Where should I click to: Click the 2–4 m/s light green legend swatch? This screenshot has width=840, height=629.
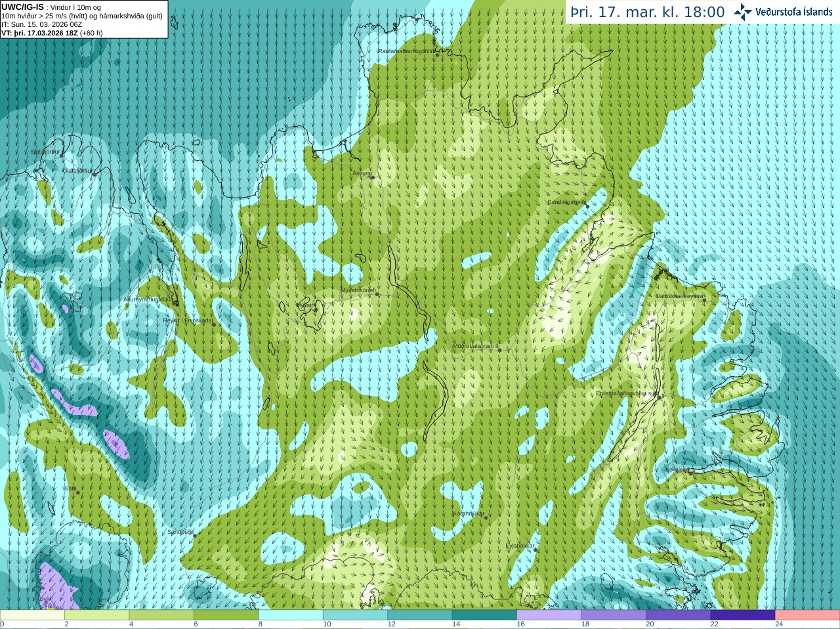(96, 615)
